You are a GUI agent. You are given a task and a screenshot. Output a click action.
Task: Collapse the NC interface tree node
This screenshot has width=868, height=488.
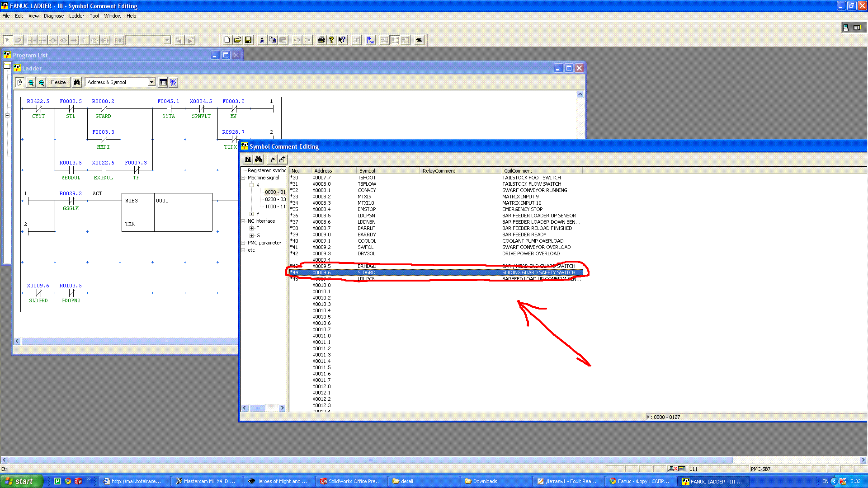coord(243,221)
